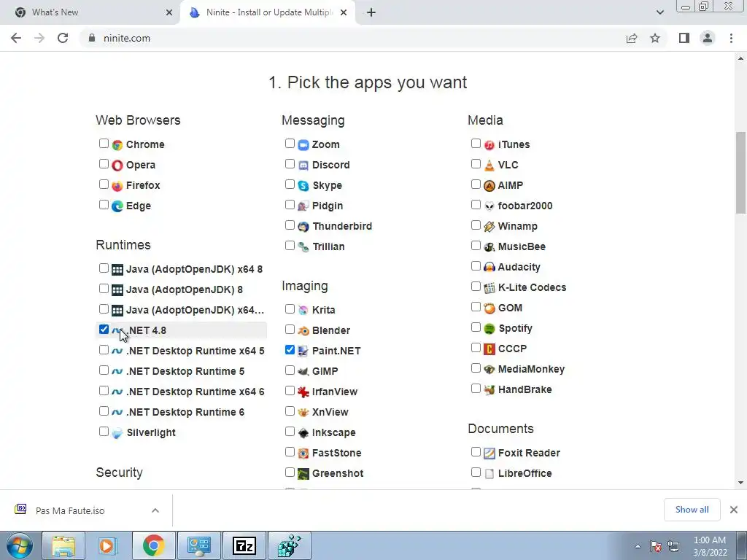Uncheck the .NET 4.8 checkbox
The height and width of the screenshot is (560, 747).
104,329
